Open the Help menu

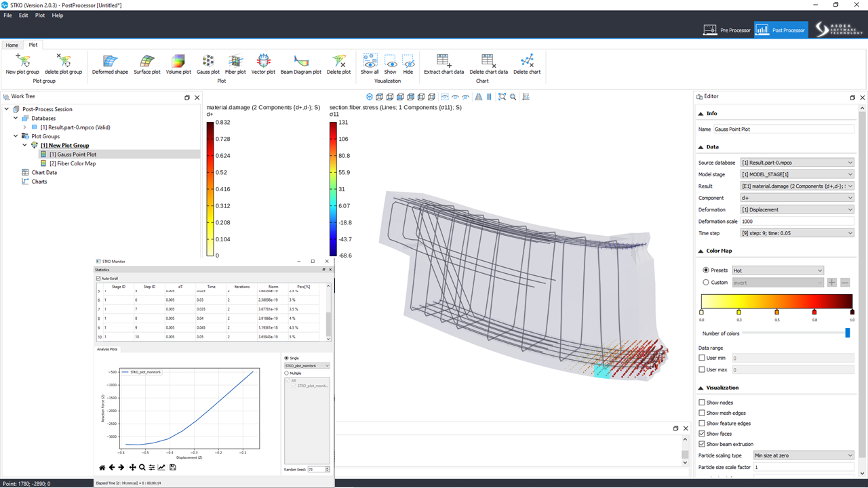pos(58,15)
